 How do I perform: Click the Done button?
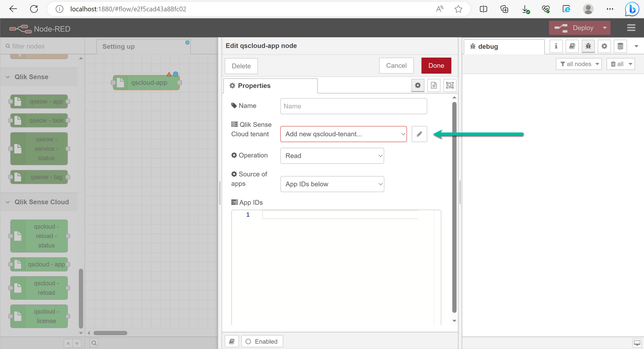pos(436,66)
